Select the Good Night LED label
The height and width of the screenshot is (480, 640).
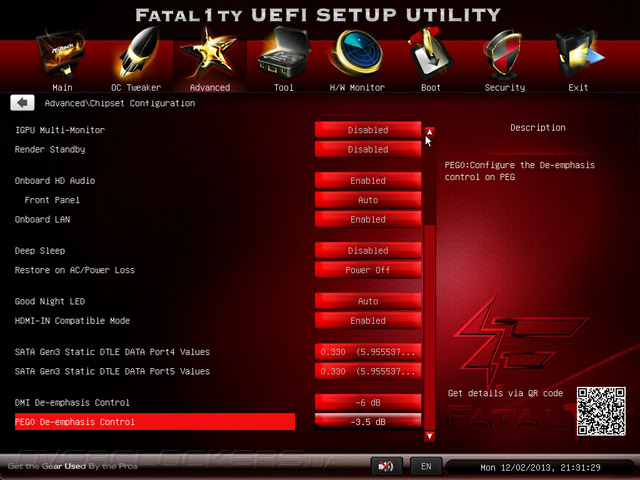50,301
